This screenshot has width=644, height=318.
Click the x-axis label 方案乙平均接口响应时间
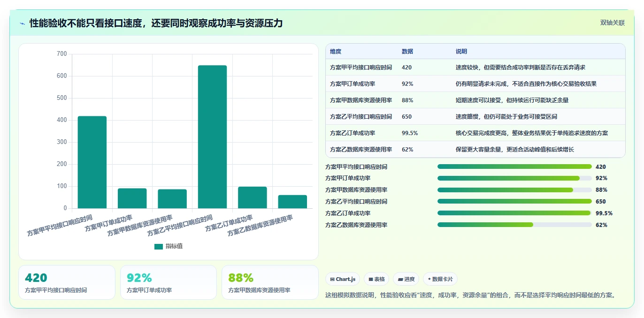(x=181, y=225)
